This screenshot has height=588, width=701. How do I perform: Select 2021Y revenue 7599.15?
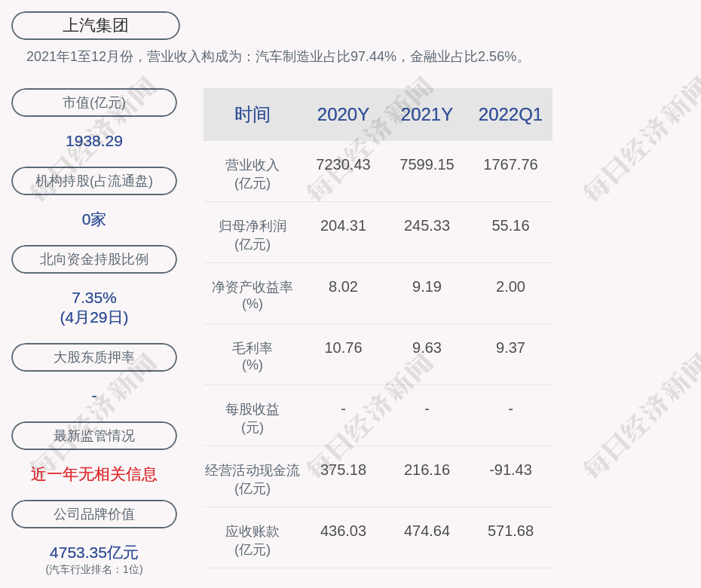tap(427, 164)
